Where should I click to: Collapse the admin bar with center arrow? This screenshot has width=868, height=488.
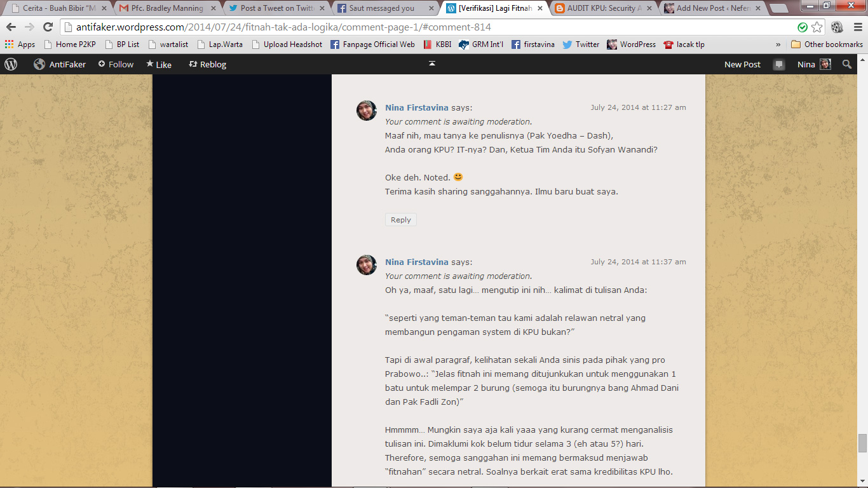pyautogui.click(x=432, y=64)
